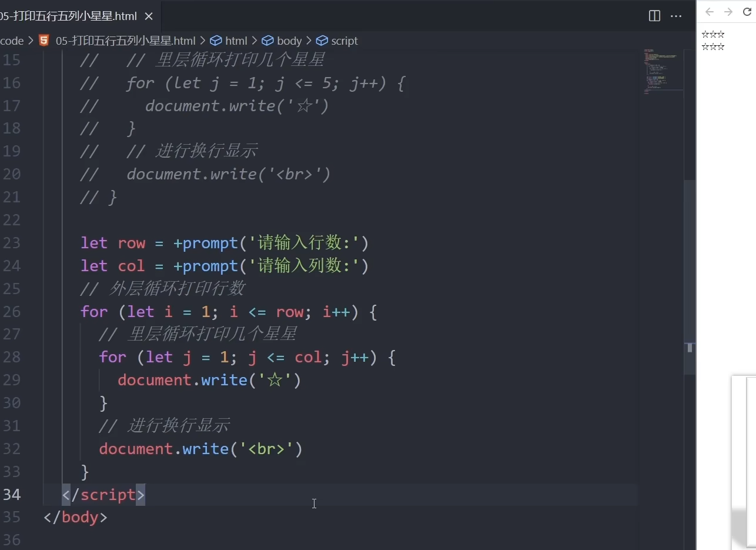
Task: Click line number 23 to select it
Action: point(12,242)
